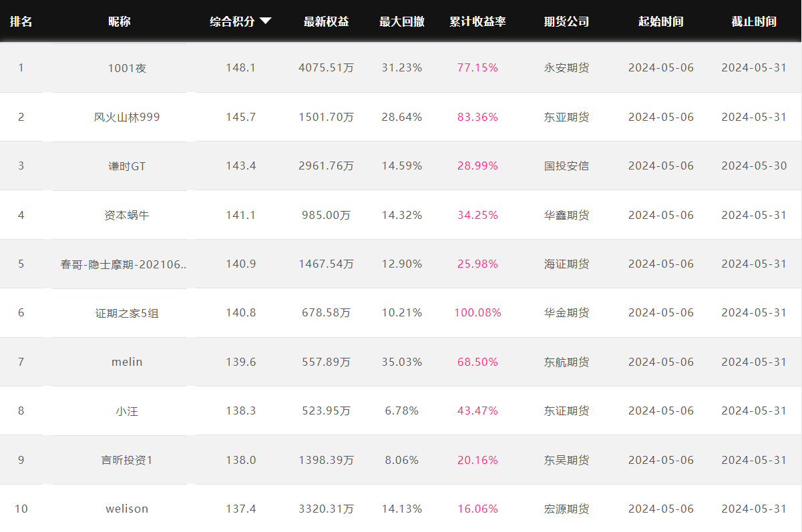Screen dimensions: 802x532
Task: Click equity value 678.58万
Action: coord(326,312)
